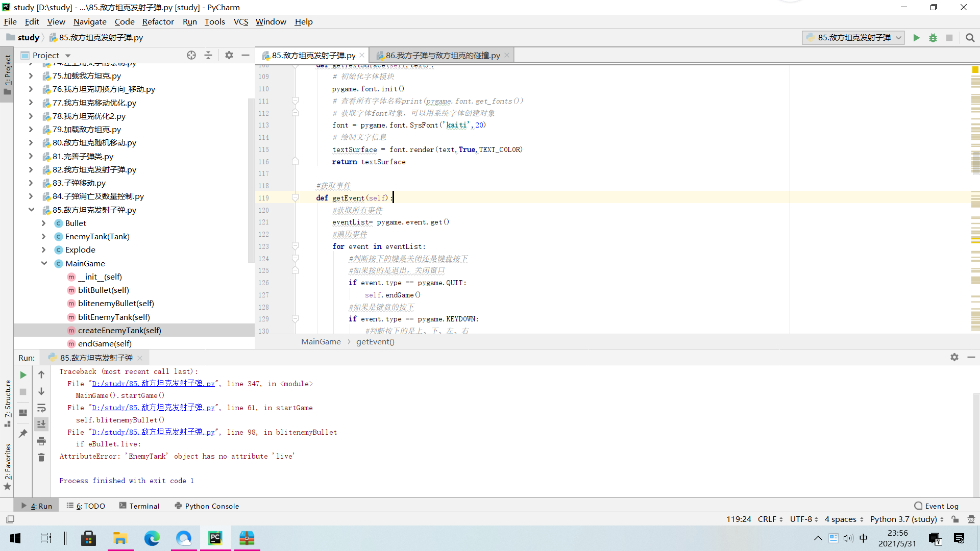The width and height of the screenshot is (980, 551).
Task: Click traceback link for line 61
Action: click(x=153, y=408)
